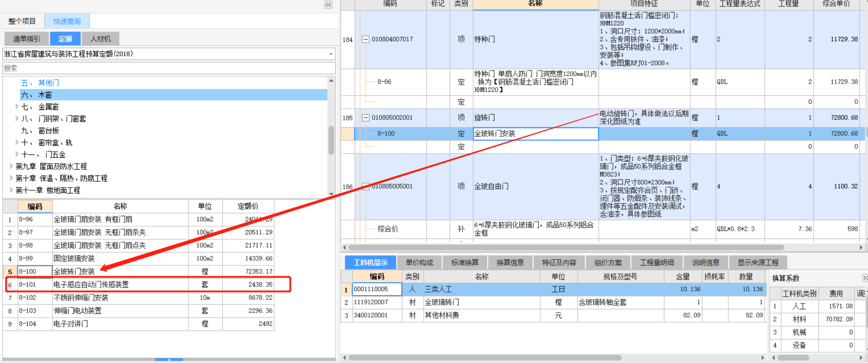868x363 pixels.
Task: Click the 综合价 补 row under 全玻自由门
Action: tap(600, 229)
